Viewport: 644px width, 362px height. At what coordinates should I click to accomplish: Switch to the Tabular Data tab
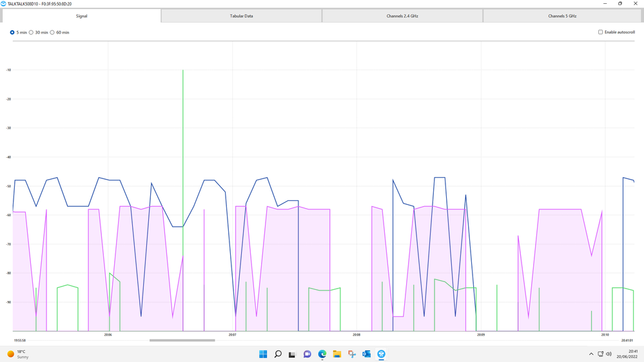(x=242, y=16)
